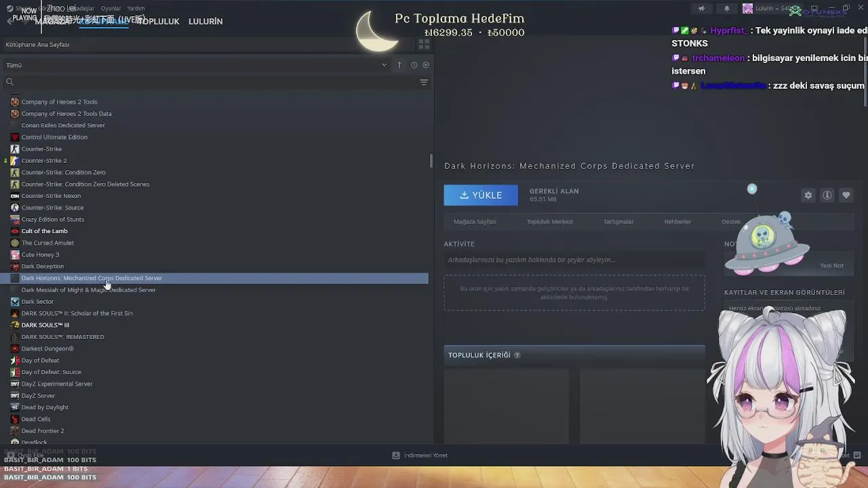Go to the TOPLULUK section
This screenshot has width=868, height=488.
coord(158,22)
